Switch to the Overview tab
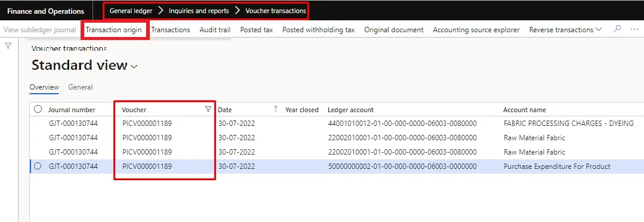The image size is (644, 222). 44,87
